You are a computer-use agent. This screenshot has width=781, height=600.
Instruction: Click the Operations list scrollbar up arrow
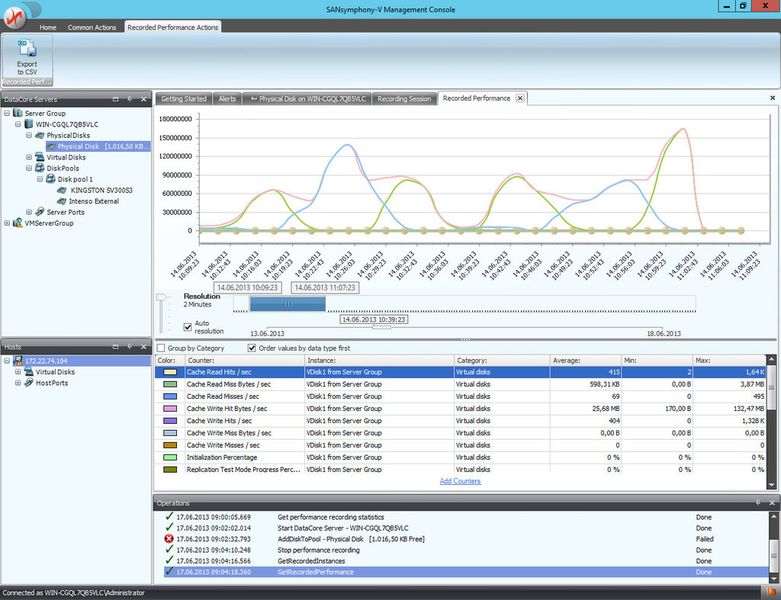click(772, 517)
